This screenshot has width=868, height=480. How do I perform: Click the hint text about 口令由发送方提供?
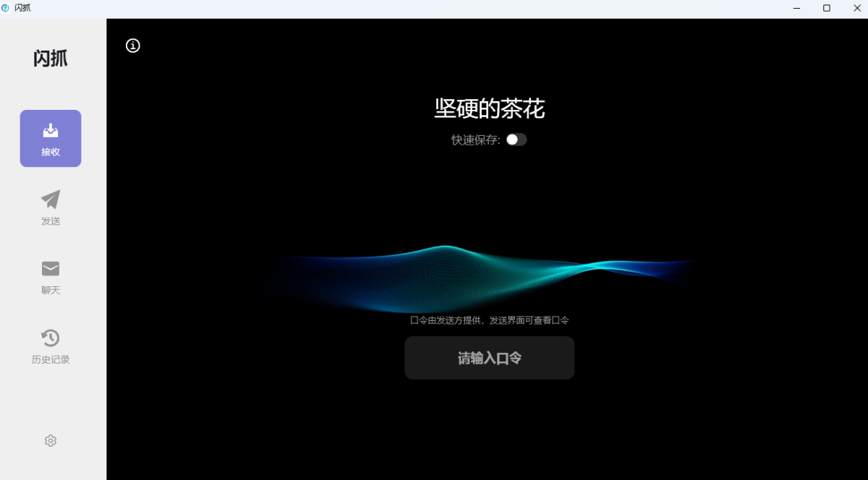pos(489,320)
